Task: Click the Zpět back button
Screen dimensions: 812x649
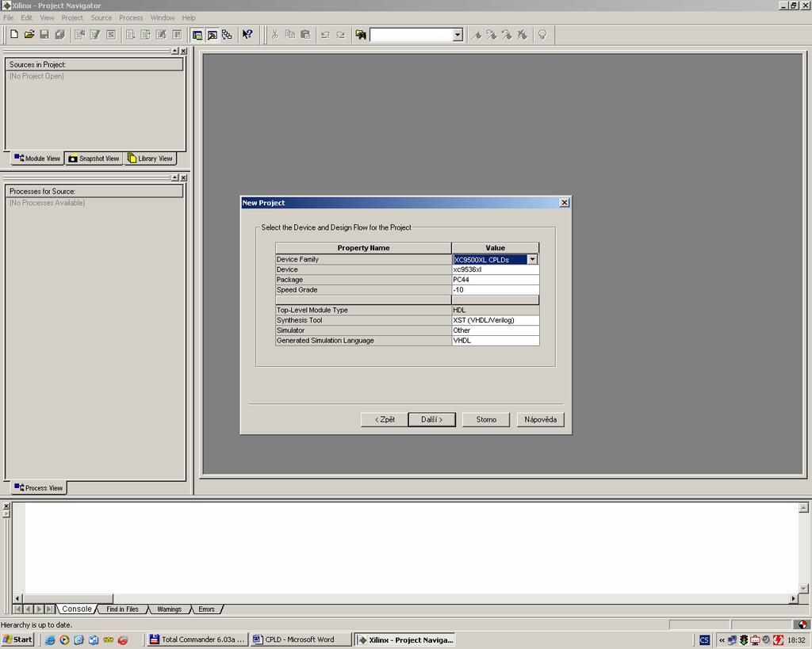Action: pos(385,420)
